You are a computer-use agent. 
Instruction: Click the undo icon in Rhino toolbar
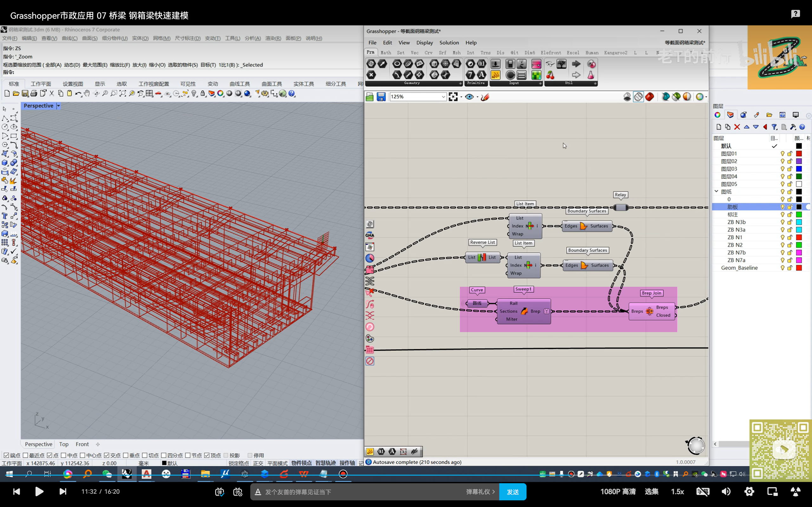click(78, 93)
